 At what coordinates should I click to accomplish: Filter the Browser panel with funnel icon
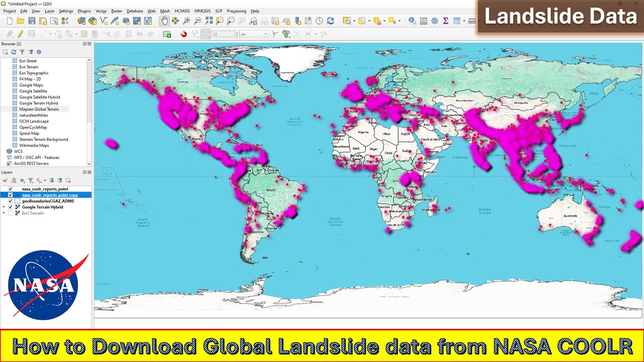(x=22, y=52)
